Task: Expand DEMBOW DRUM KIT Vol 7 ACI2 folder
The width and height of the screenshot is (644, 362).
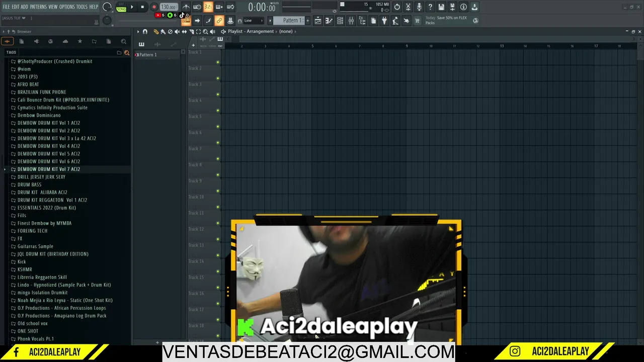Action: [x=49, y=169]
